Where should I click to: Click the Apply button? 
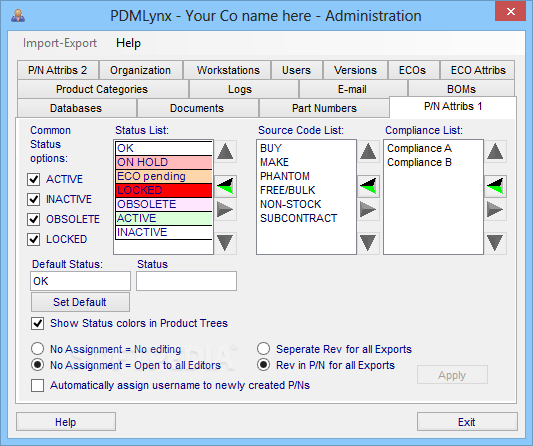pyautogui.click(x=452, y=375)
